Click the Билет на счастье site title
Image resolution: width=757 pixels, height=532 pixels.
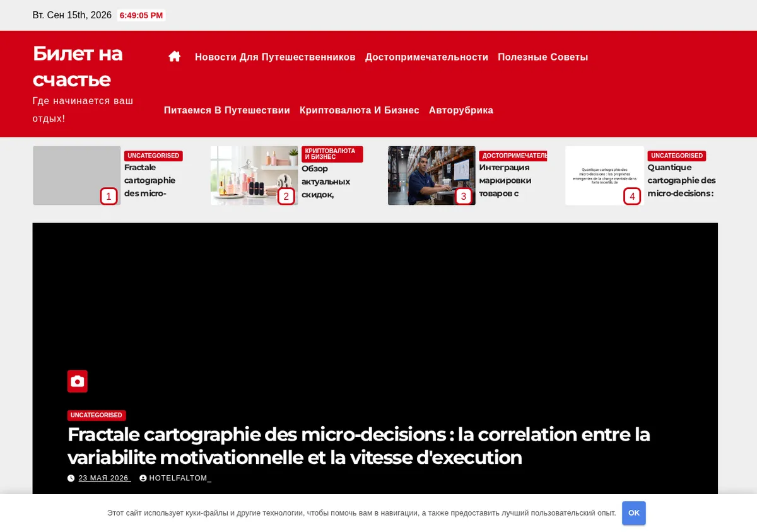(78, 66)
